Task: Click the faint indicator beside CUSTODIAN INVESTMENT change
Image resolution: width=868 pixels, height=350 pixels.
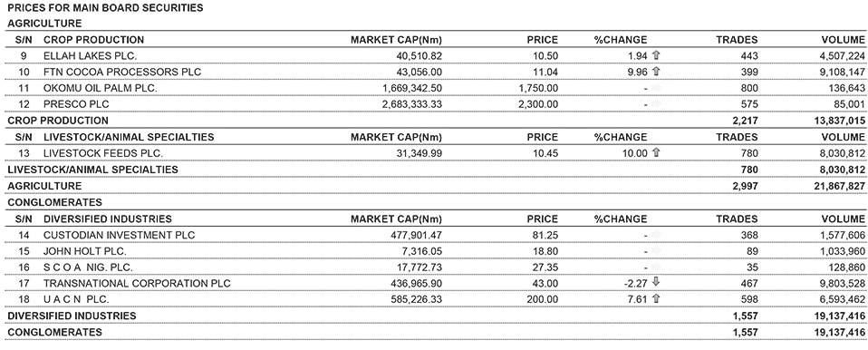Action: (x=657, y=235)
